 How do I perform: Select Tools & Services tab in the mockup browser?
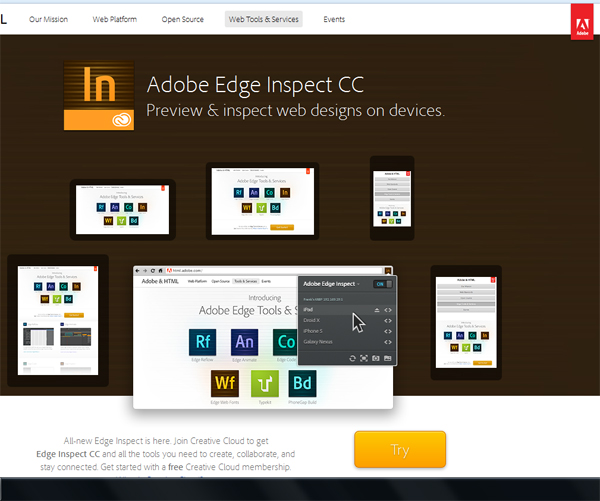tap(246, 281)
